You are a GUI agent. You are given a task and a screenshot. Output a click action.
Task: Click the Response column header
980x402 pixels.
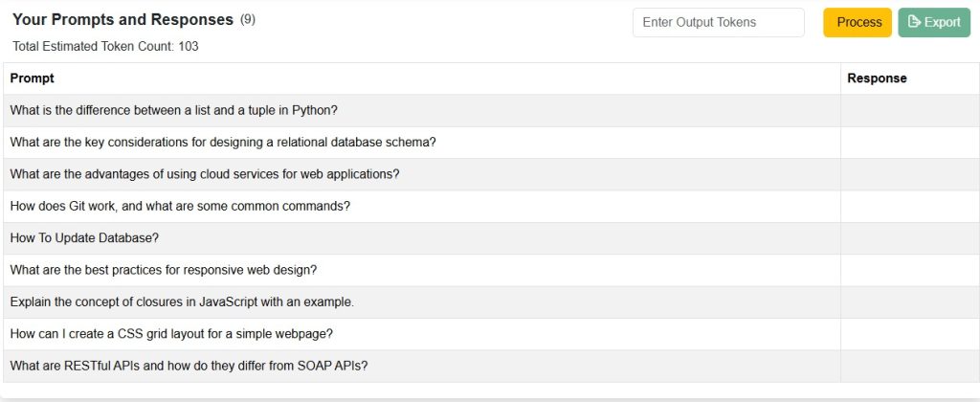pos(877,78)
